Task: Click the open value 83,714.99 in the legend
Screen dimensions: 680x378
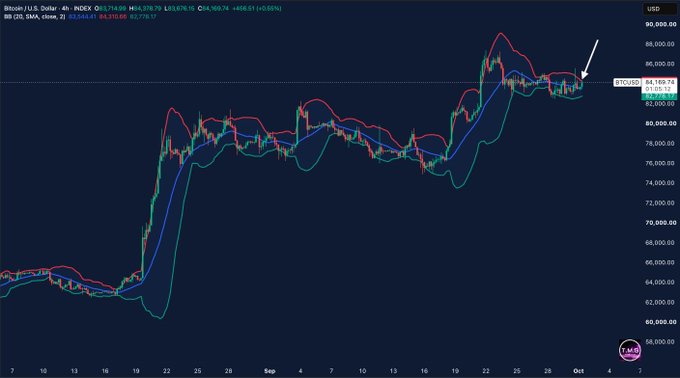Action: 112,8
